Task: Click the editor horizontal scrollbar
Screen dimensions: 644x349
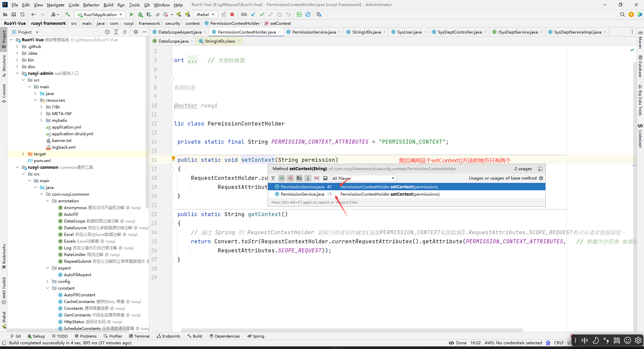Action: coord(352,330)
